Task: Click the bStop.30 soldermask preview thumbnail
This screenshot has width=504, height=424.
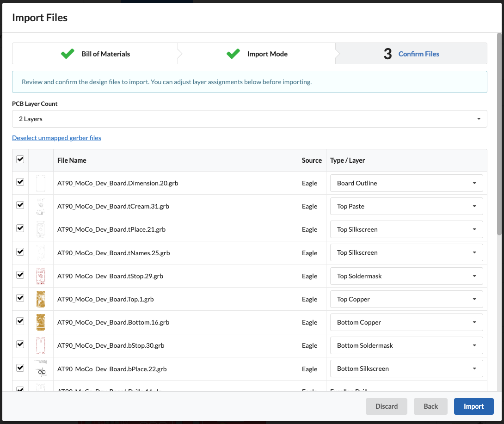Action: (41, 345)
